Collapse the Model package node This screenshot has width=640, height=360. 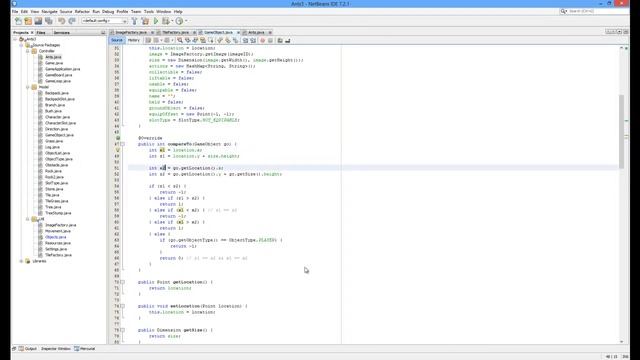[28, 87]
